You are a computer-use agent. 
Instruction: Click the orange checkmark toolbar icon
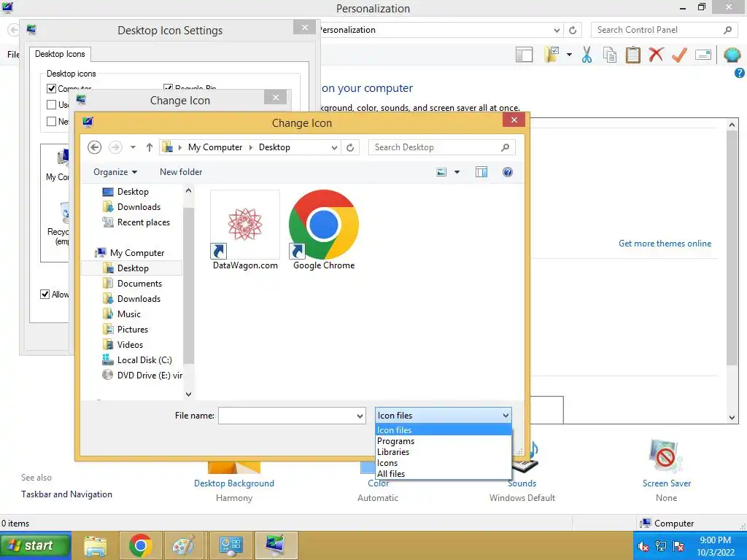(679, 55)
